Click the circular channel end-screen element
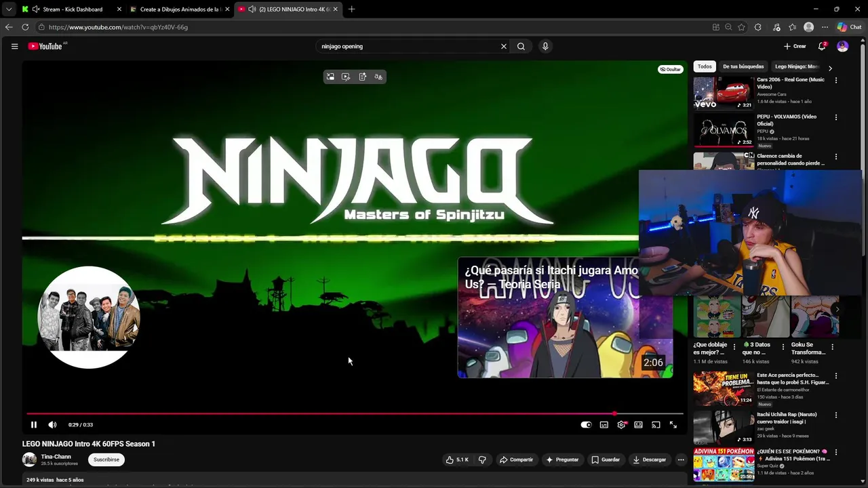This screenshot has height=488, width=868. tap(89, 317)
